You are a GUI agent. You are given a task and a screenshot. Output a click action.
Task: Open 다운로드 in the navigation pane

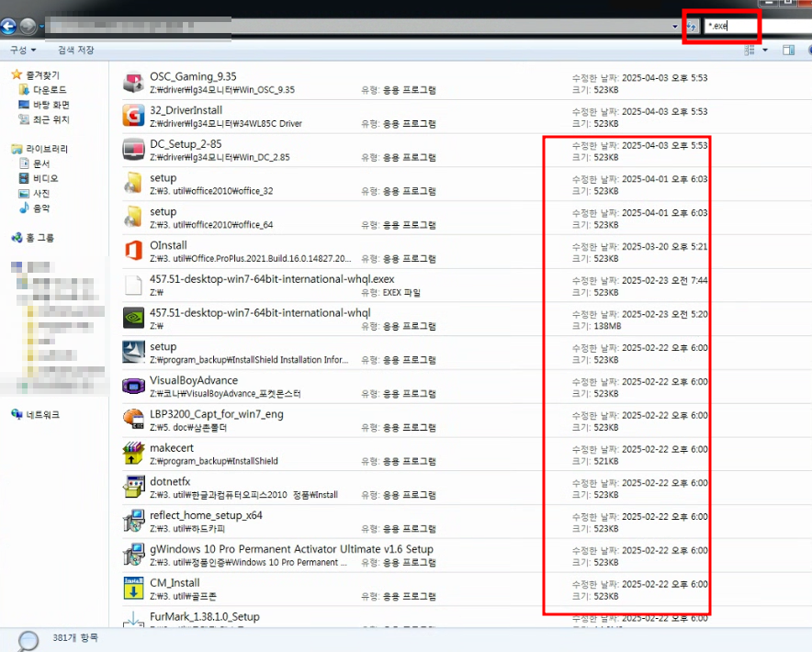[x=50, y=90]
